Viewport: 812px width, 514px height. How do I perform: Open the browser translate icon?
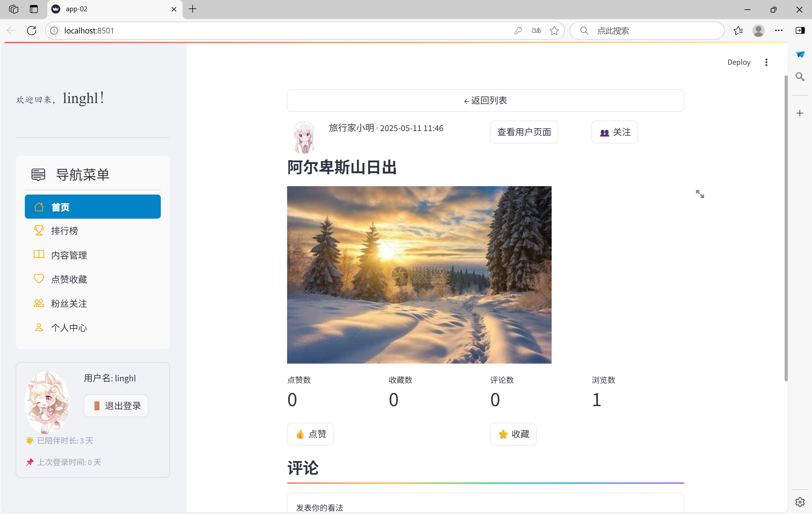tap(536, 31)
